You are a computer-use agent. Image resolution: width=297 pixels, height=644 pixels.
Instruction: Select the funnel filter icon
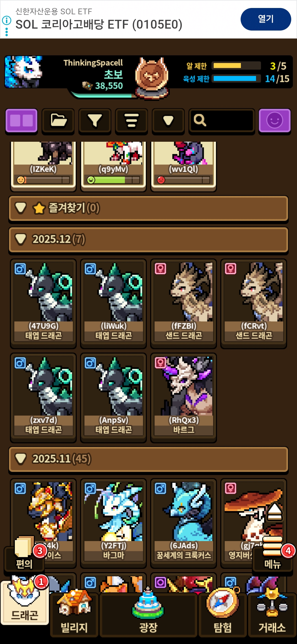(95, 121)
